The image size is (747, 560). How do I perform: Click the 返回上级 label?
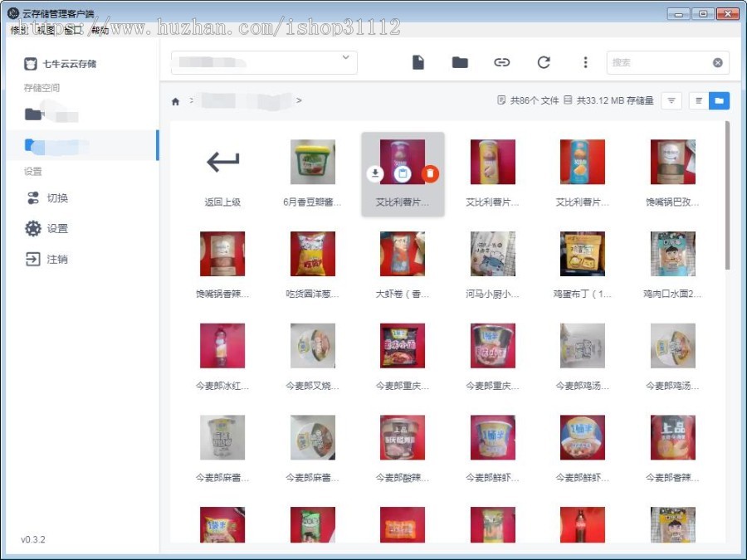(x=222, y=202)
